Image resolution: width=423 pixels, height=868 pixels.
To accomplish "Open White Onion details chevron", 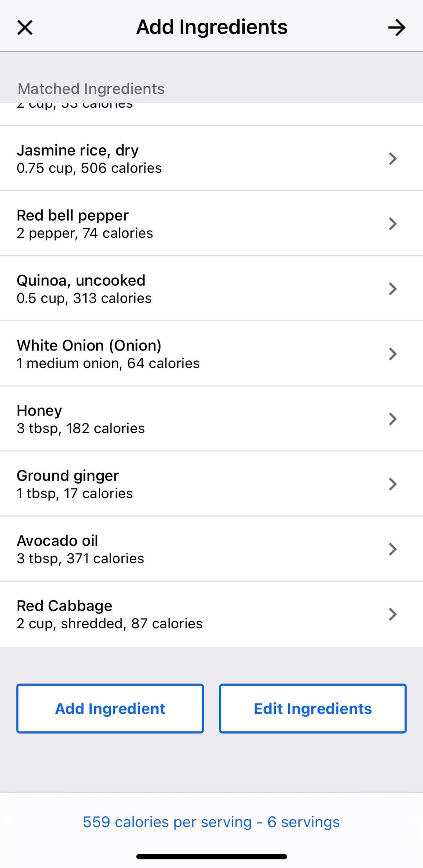I will pos(392,354).
